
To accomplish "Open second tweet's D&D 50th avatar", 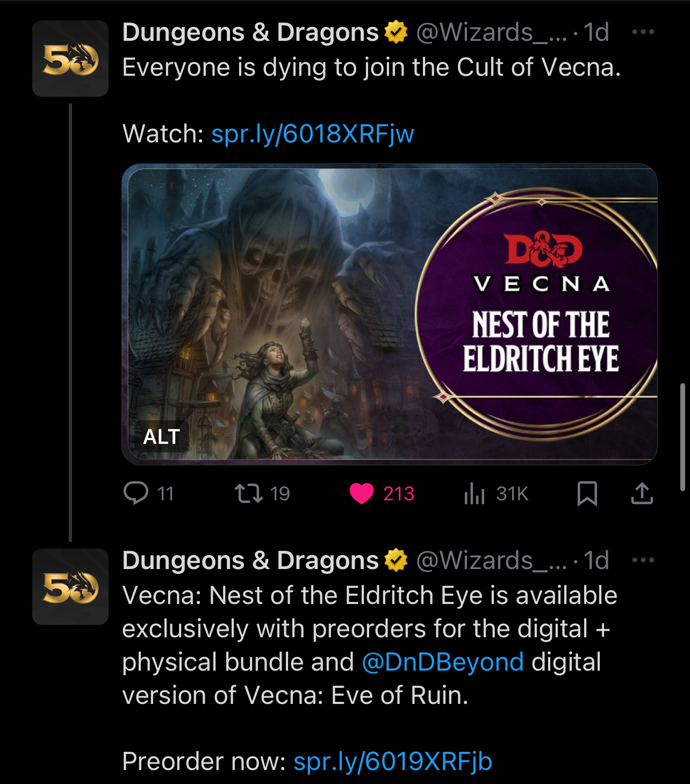I will (x=70, y=587).
